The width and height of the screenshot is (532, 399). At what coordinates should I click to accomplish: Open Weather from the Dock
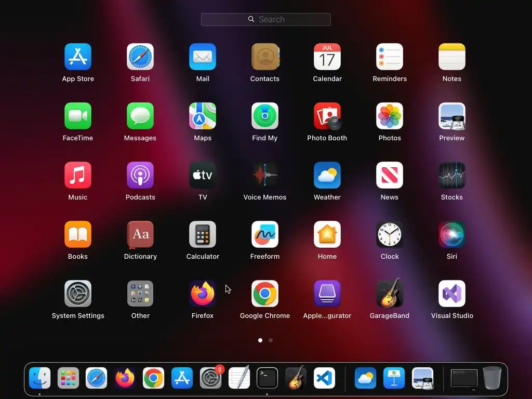(x=365, y=378)
